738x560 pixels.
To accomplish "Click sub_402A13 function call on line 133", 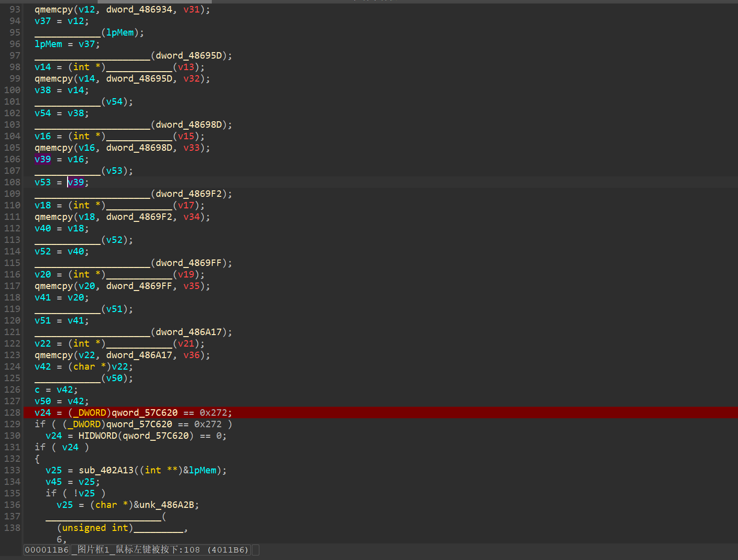I will [x=106, y=470].
